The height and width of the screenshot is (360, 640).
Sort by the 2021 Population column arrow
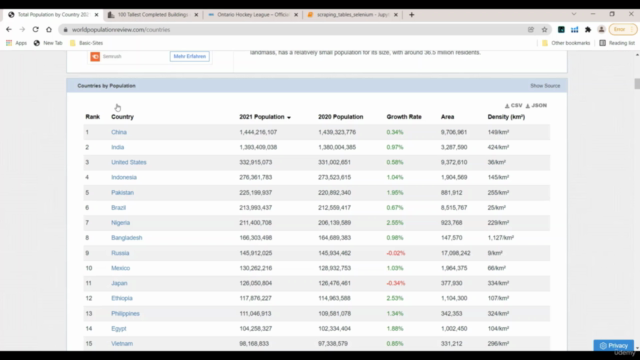[x=289, y=117]
